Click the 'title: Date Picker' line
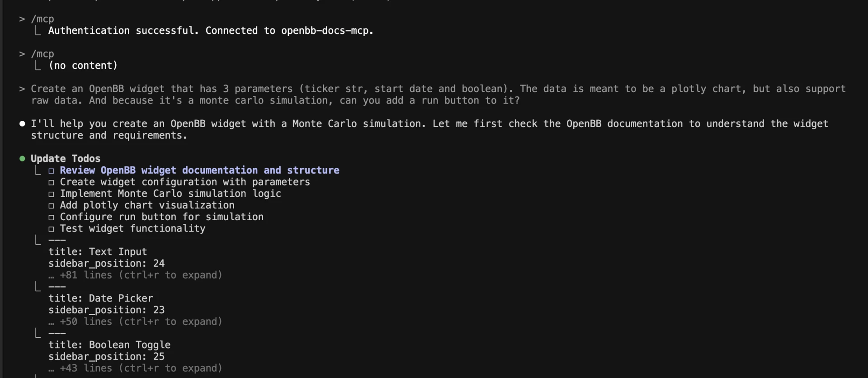868x378 pixels. [x=101, y=298]
